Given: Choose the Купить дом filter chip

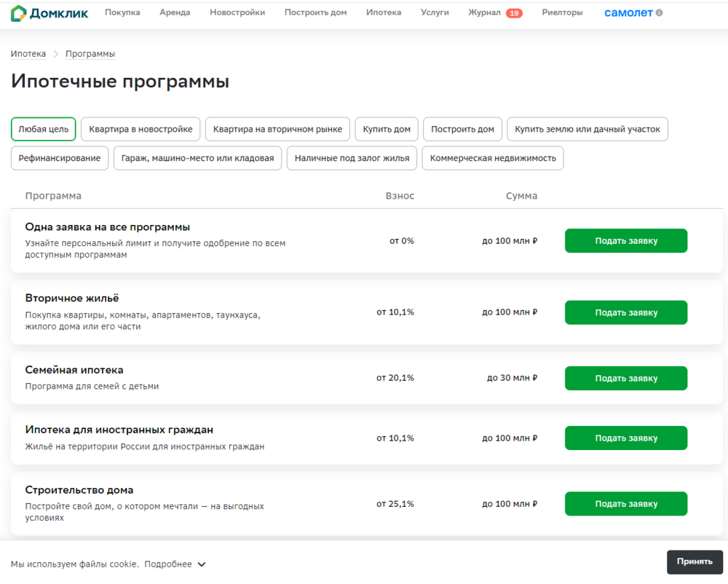Looking at the screenshot, I should click(387, 129).
